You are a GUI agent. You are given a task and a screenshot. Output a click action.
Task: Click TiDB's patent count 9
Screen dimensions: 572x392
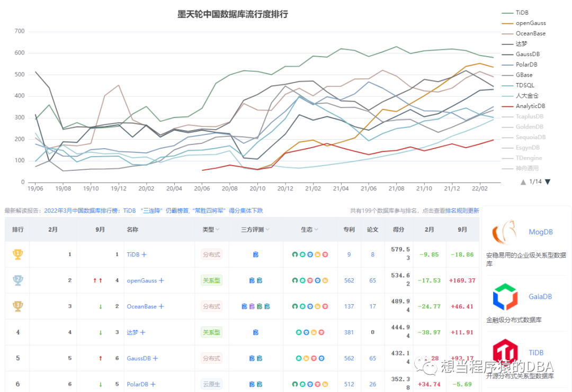(348, 254)
